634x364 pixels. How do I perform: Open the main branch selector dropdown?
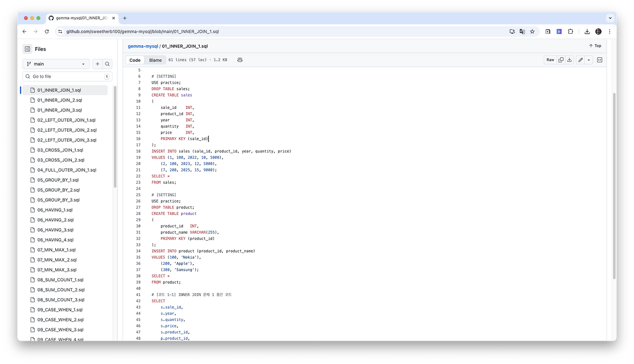(56, 64)
